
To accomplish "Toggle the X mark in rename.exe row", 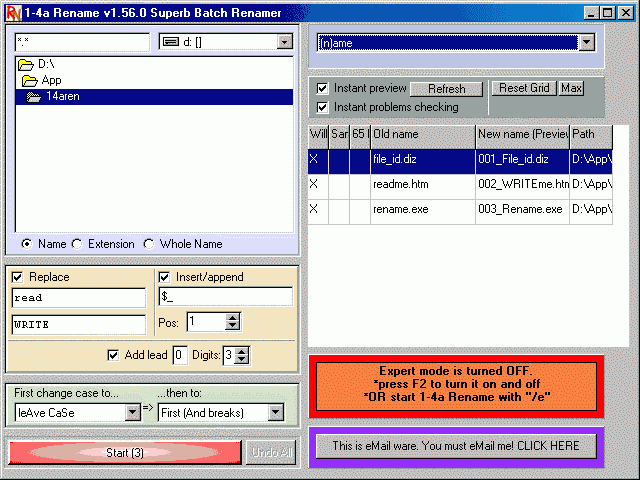I will [x=313, y=209].
